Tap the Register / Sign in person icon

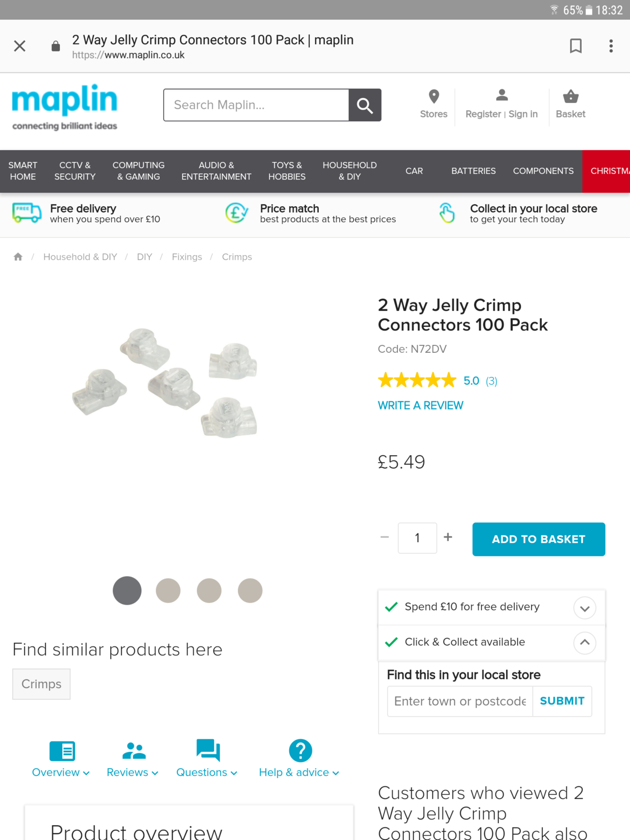pyautogui.click(x=502, y=96)
